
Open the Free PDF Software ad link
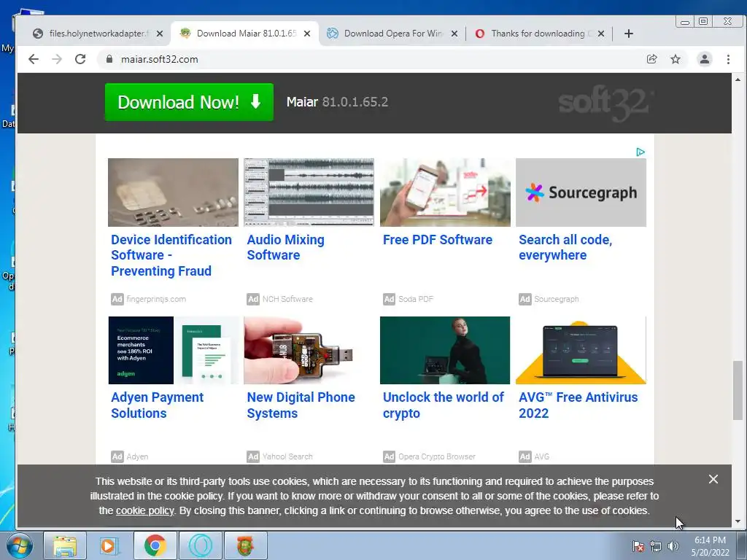(x=438, y=239)
